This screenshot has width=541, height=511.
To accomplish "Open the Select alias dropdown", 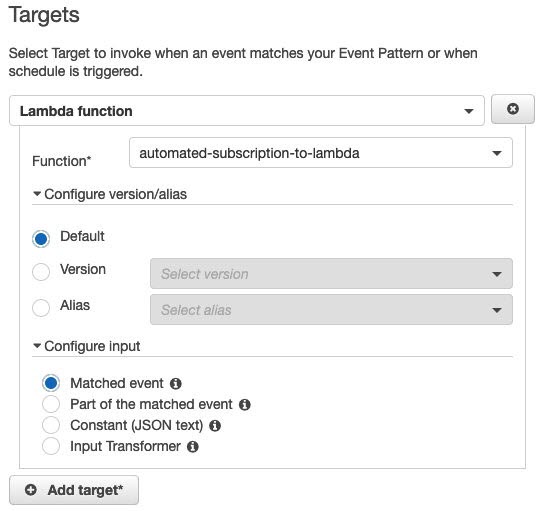I will [331, 309].
